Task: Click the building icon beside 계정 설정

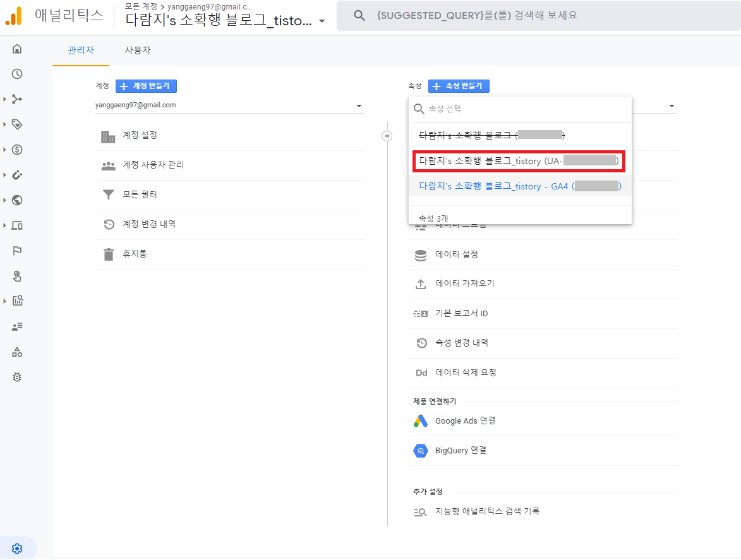Action: coord(108,136)
